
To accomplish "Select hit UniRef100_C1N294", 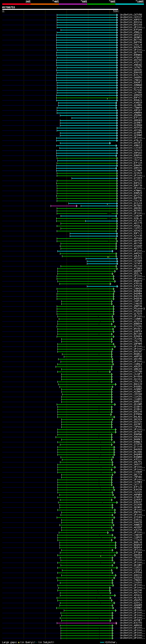I will pos(131,216).
